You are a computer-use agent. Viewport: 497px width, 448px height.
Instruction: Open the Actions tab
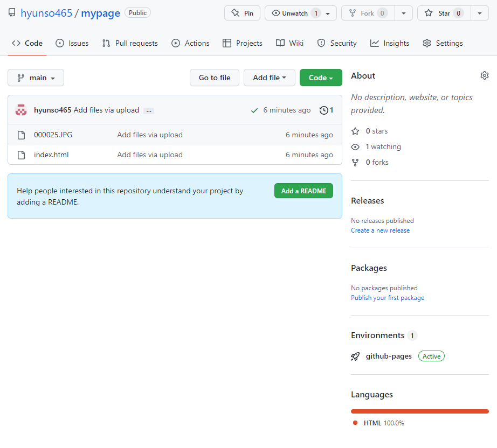click(x=190, y=44)
